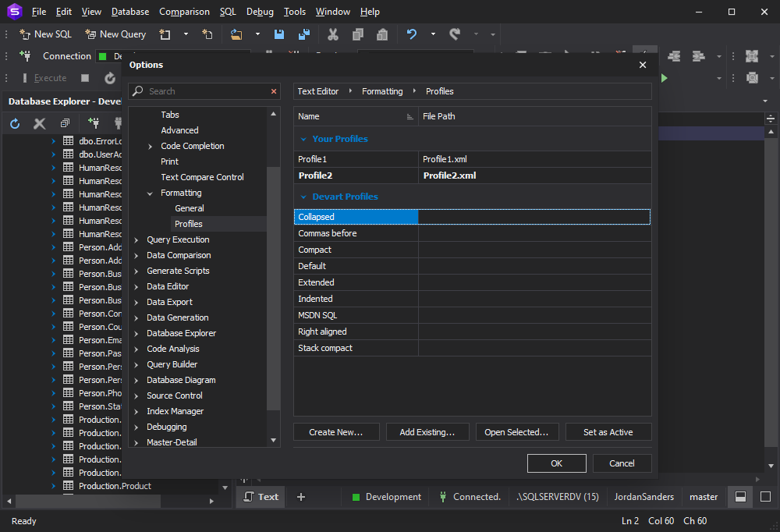Expand the Code Completion node
The height and width of the screenshot is (532, 780).
tap(151, 147)
